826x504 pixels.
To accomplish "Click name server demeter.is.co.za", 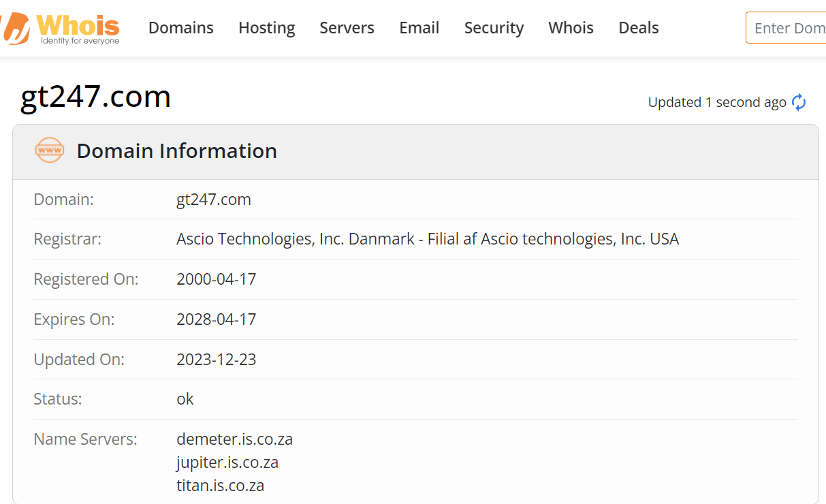I will pyautogui.click(x=235, y=439).
